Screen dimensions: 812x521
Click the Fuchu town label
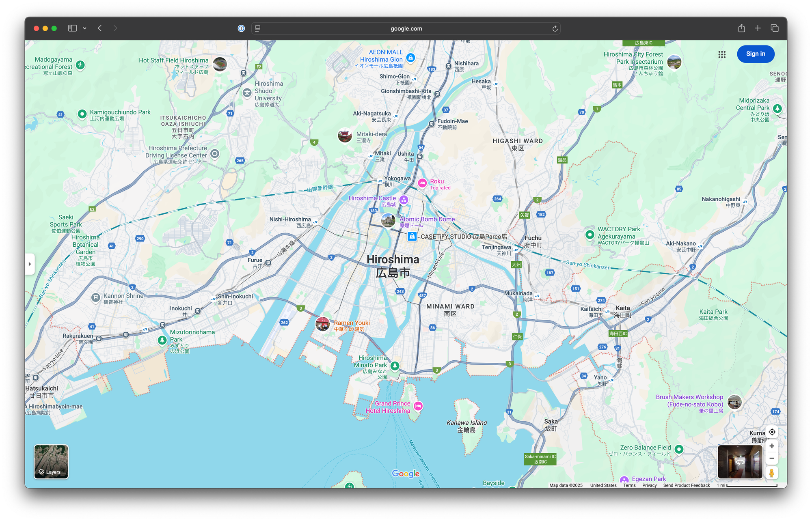tap(533, 241)
